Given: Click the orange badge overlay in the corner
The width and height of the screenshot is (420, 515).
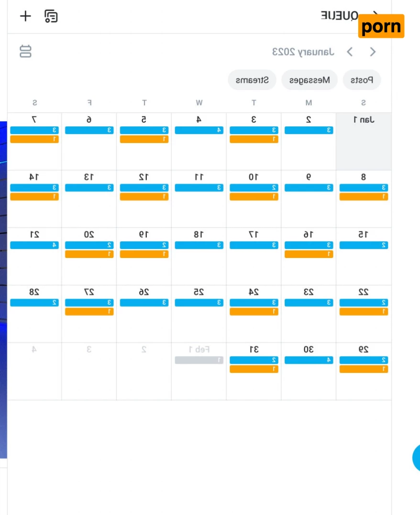Looking at the screenshot, I should coord(381,26).
